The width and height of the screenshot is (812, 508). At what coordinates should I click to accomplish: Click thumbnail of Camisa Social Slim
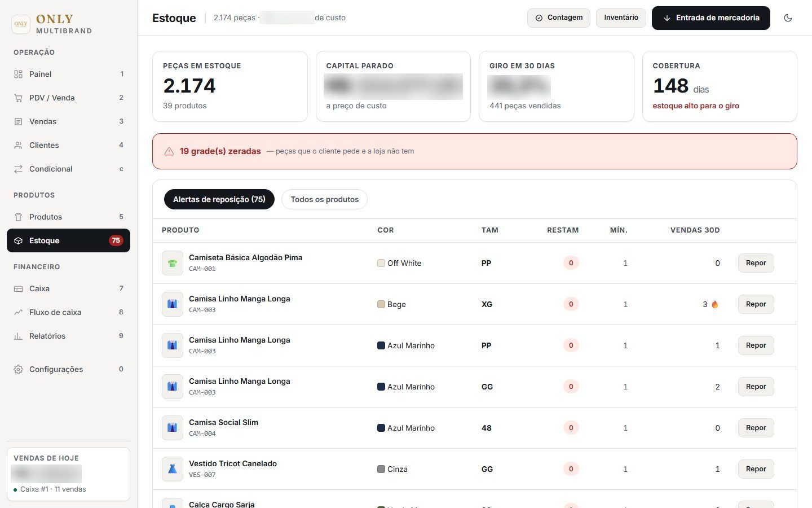click(173, 428)
